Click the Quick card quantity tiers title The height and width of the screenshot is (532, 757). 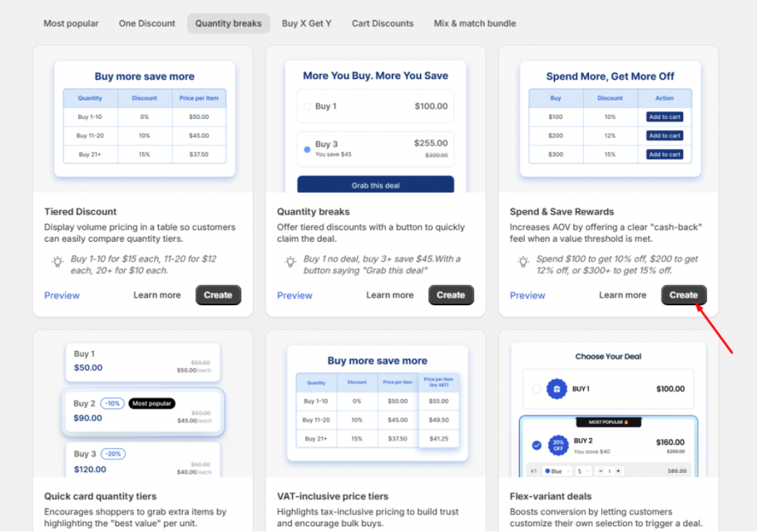tap(101, 497)
